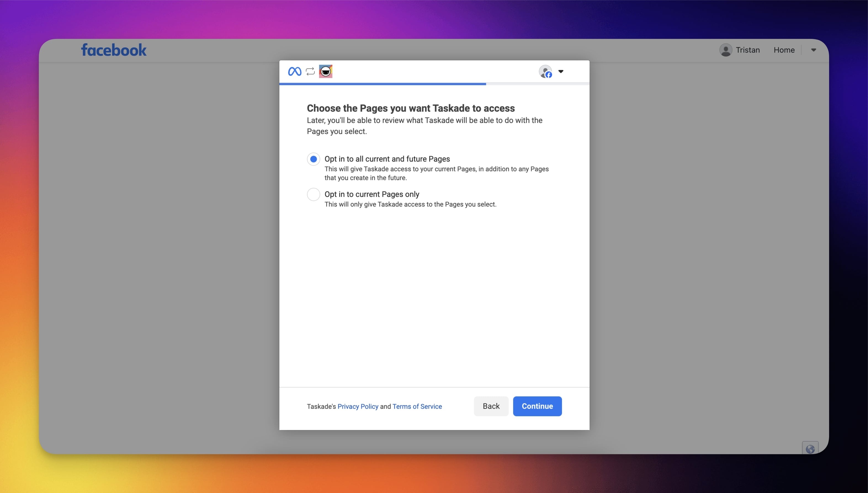Open Tristan profile link in header

point(747,50)
